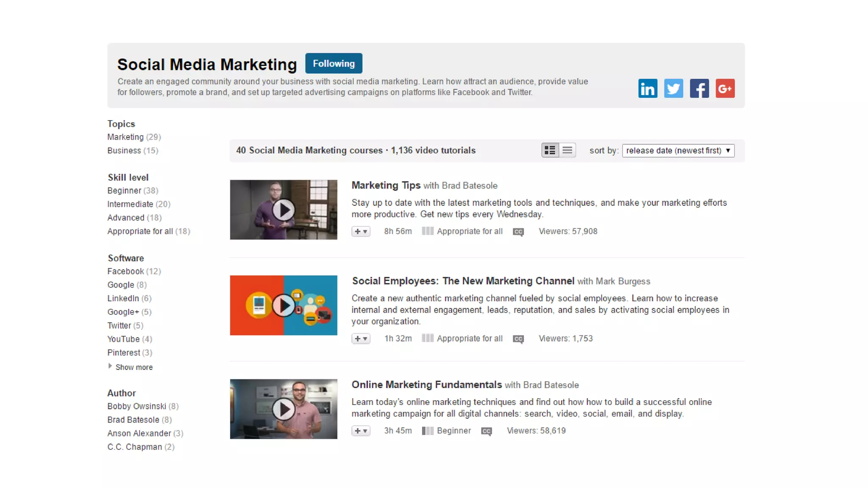The image size is (868, 488).
Task: Switch to detailed grid view icon
Action: coord(550,150)
